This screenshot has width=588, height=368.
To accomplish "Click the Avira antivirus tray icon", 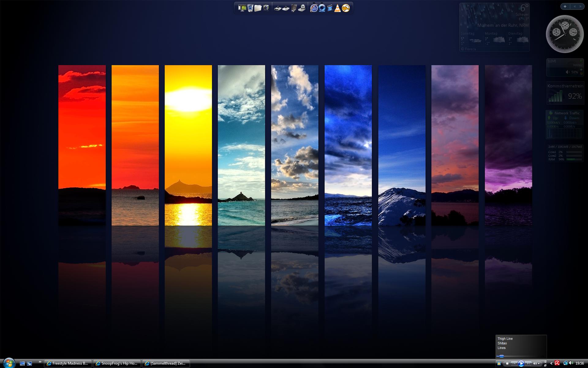I will click(557, 363).
